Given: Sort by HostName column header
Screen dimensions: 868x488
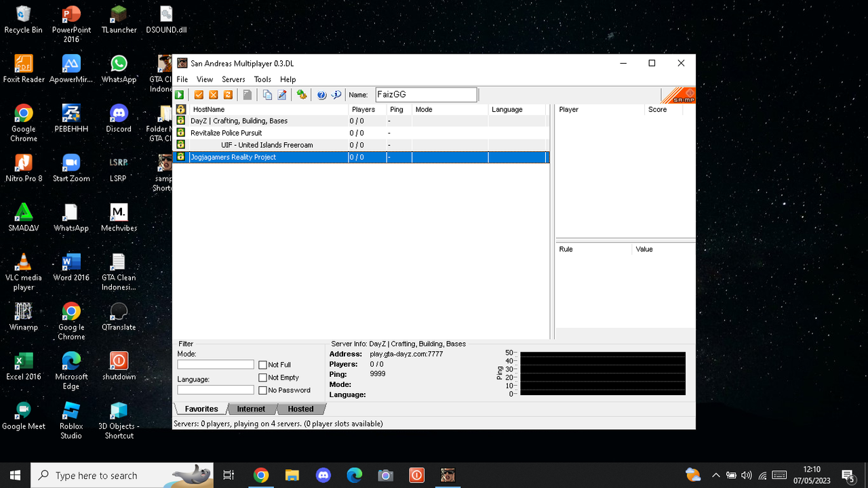Looking at the screenshot, I should click(x=269, y=109).
